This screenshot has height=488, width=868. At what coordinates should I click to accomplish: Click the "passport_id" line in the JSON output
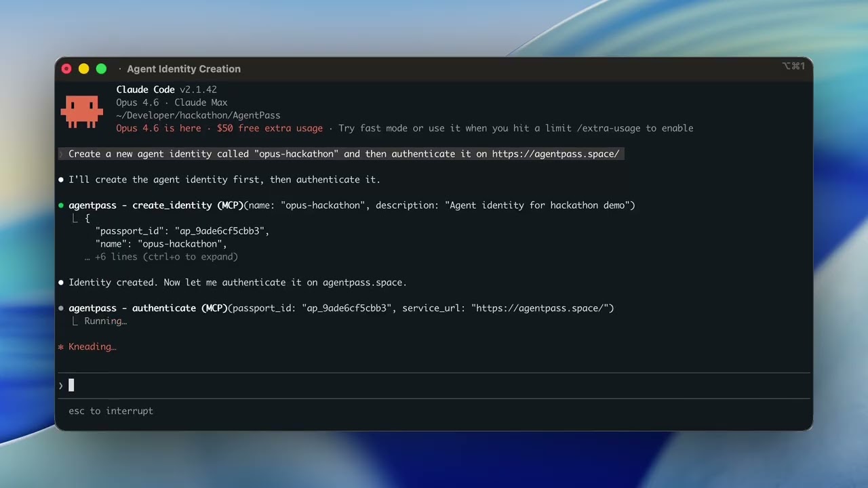tap(182, 231)
